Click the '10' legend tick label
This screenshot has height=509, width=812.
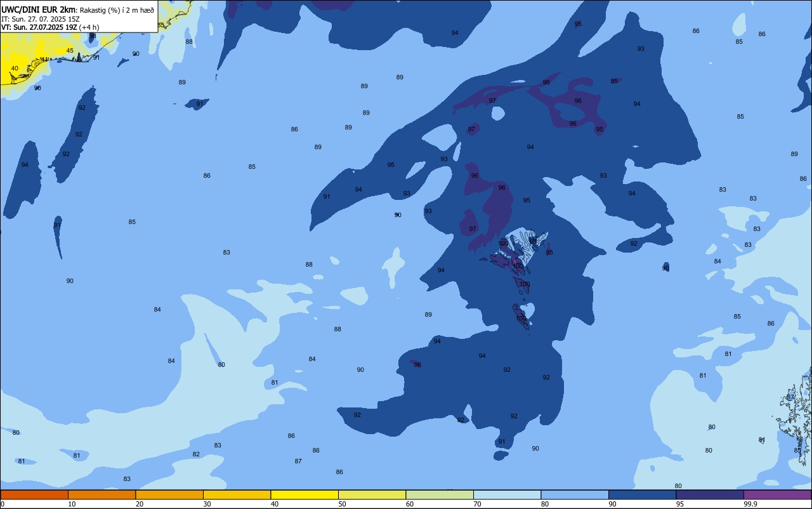(x=72, y=504)
